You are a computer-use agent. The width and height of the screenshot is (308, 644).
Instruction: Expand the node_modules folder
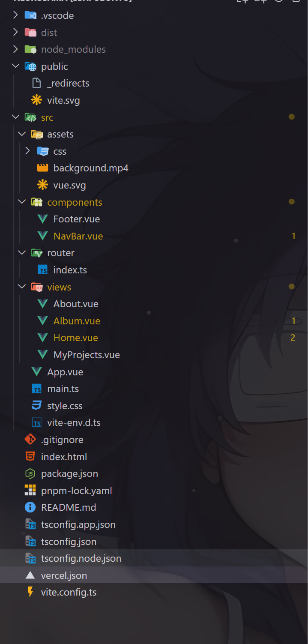click(x=15, y=49)
